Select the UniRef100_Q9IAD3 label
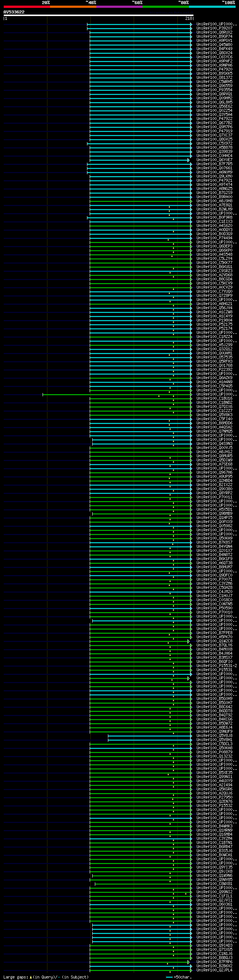Viewport: 239px width, 980px height. [214, 946]
